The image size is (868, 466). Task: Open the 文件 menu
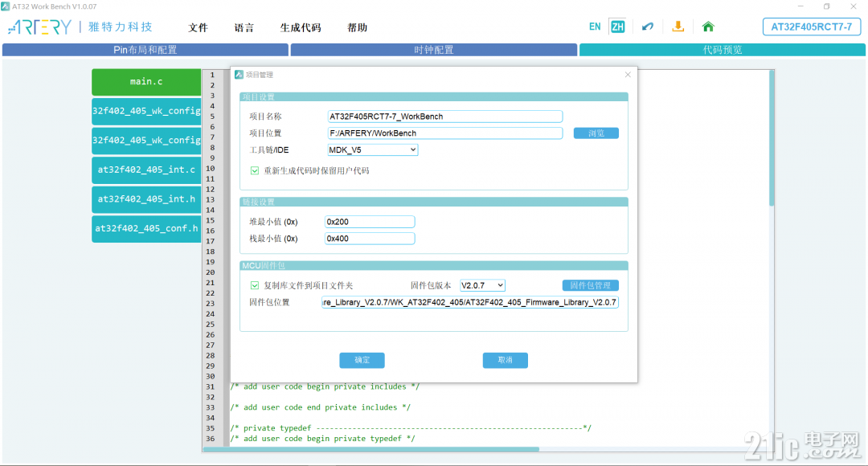click(x=198, y=27)
